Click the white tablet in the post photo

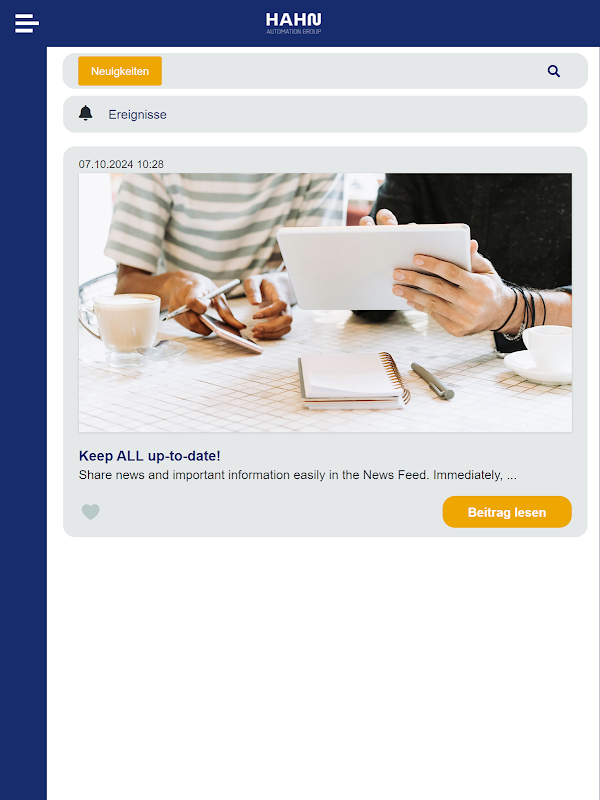pos(375,265)
